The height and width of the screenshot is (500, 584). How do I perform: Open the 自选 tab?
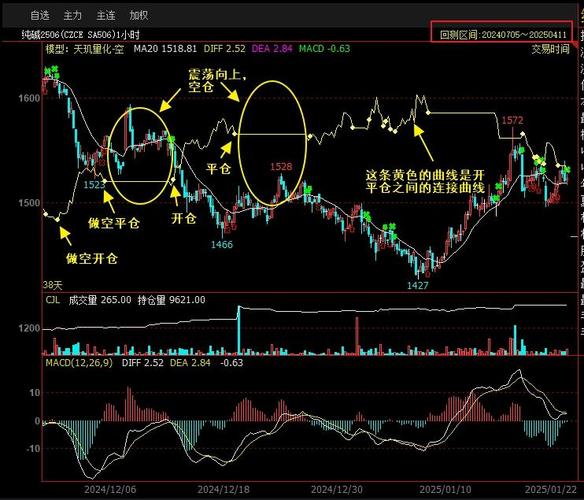pos(40,15)
